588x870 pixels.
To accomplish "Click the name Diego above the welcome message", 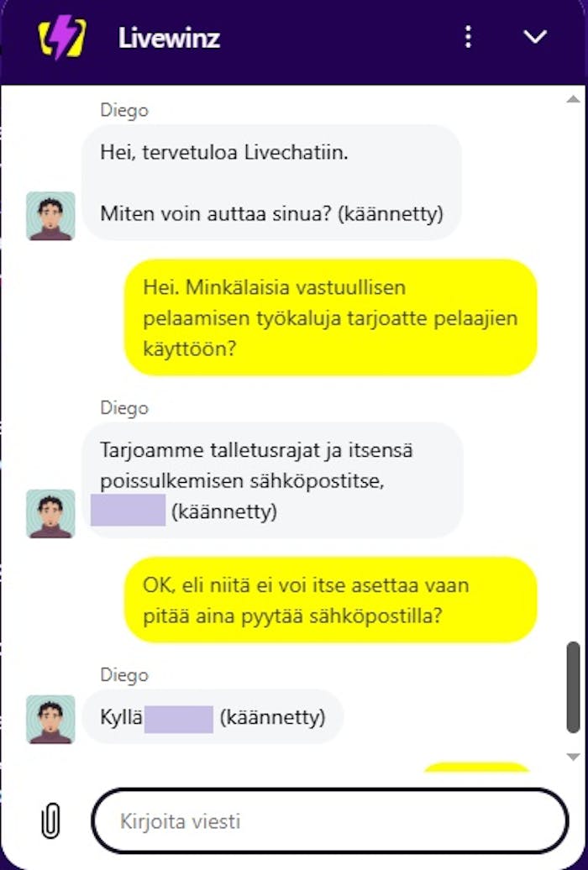I will point(124,110).
